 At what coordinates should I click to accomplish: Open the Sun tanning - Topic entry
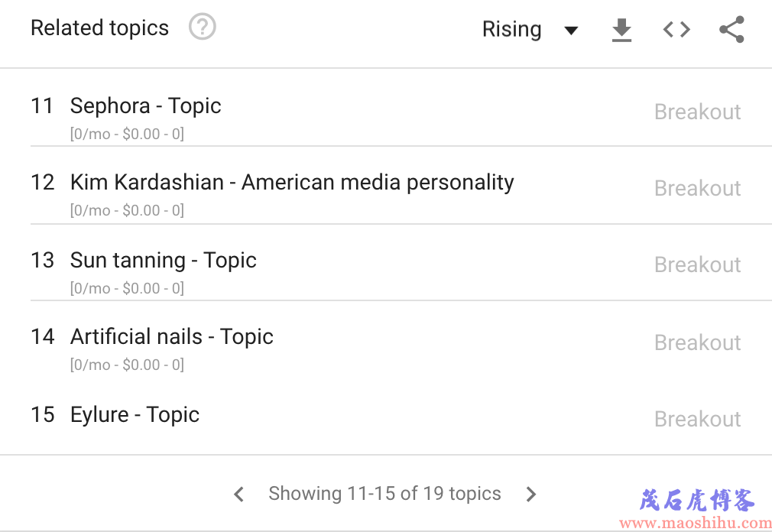163,261
